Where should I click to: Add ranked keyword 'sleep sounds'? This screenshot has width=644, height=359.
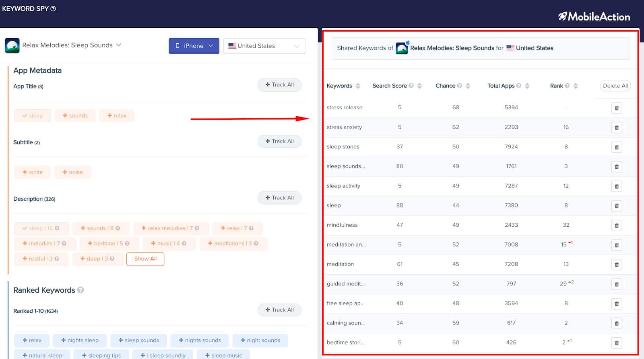pyautogui.click(x=138, y=341)
